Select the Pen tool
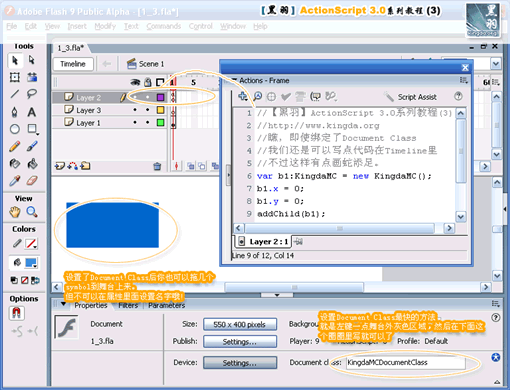The width and height of the screenshot is (510, 390). pyautogui.click(x=15, y=112)
